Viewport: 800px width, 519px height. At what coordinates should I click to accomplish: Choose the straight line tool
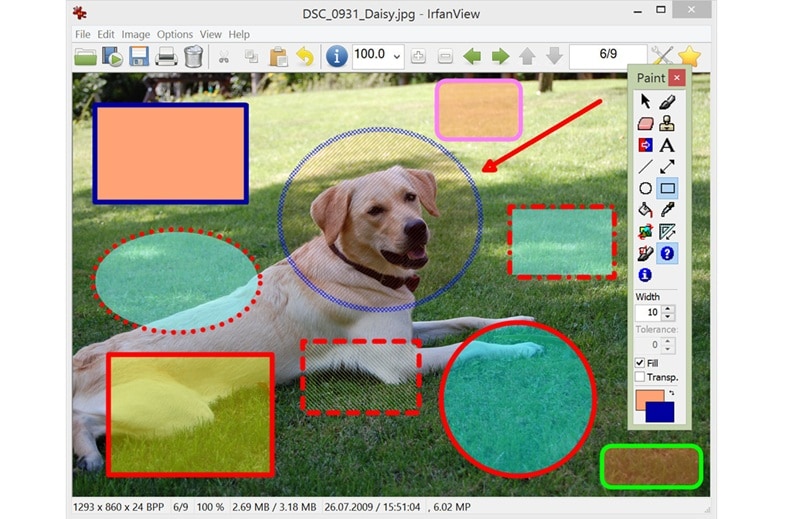point(645,167)
